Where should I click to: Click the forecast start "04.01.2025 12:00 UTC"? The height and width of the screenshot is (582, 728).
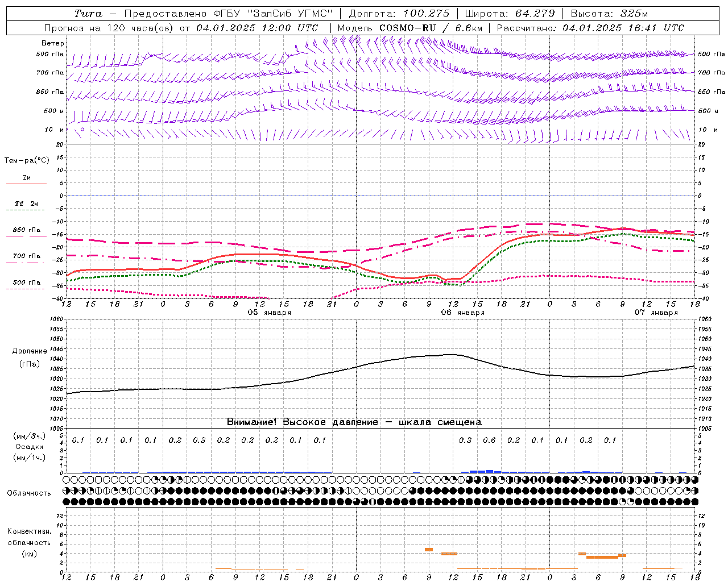pyautogui.click(x=257, y=28)
